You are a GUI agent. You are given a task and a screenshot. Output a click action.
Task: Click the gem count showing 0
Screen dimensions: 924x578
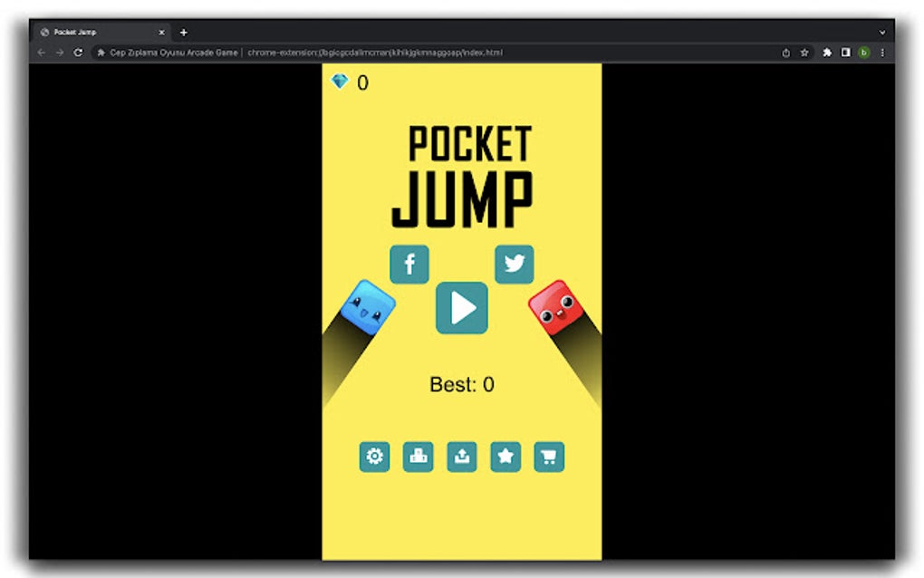pos(361,82)
